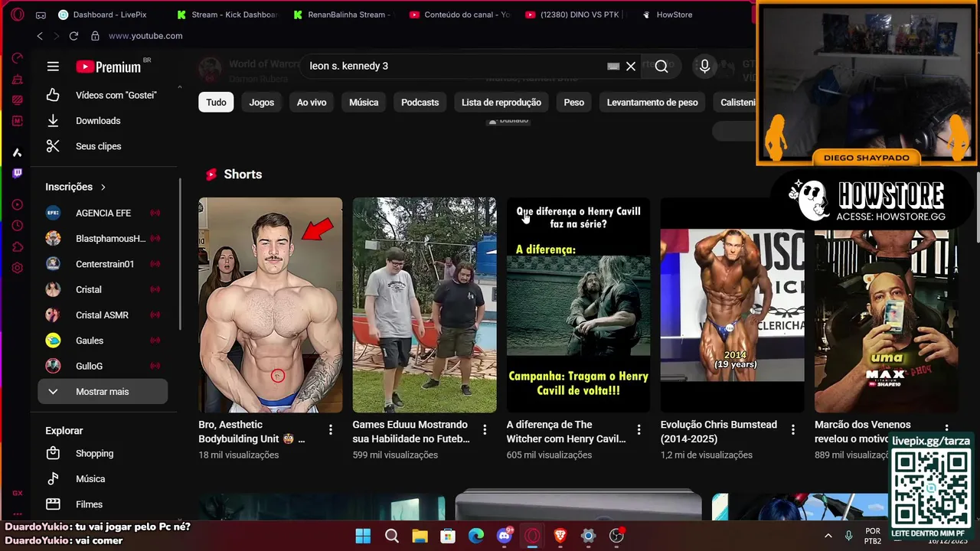Click the site lock security icon
Viewport: 980px width, 551px height.
[x=95, y=36]
